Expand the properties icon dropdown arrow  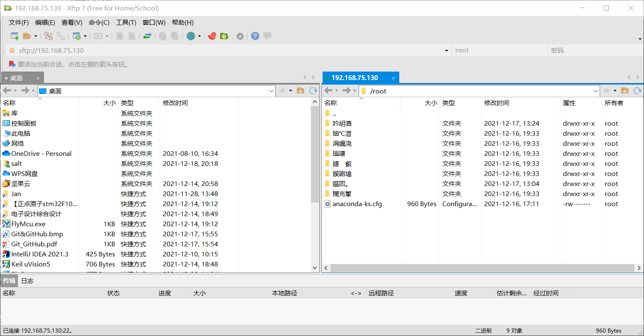[x=85, y=36]
